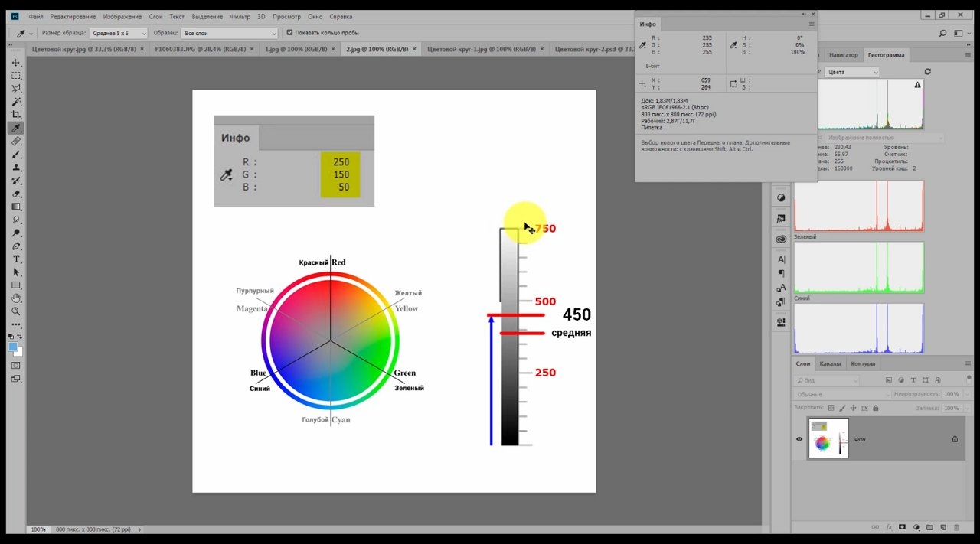Toggle Quick Mask mode
The height and width of the screenshot is (544, 980).
click(x=16, y=365)
